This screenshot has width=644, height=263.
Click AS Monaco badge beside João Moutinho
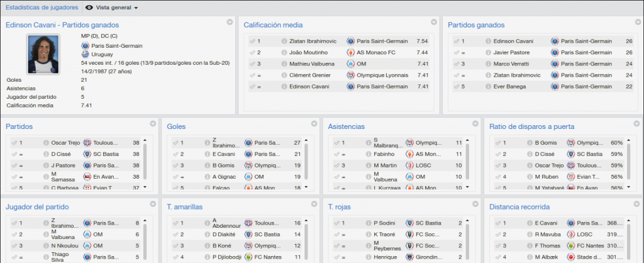tap(351, 53)
